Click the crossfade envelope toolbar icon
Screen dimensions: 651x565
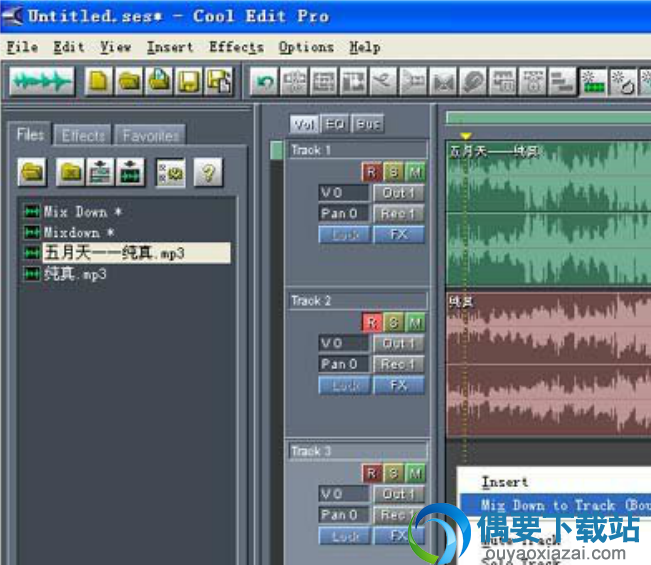coord(444,81)
